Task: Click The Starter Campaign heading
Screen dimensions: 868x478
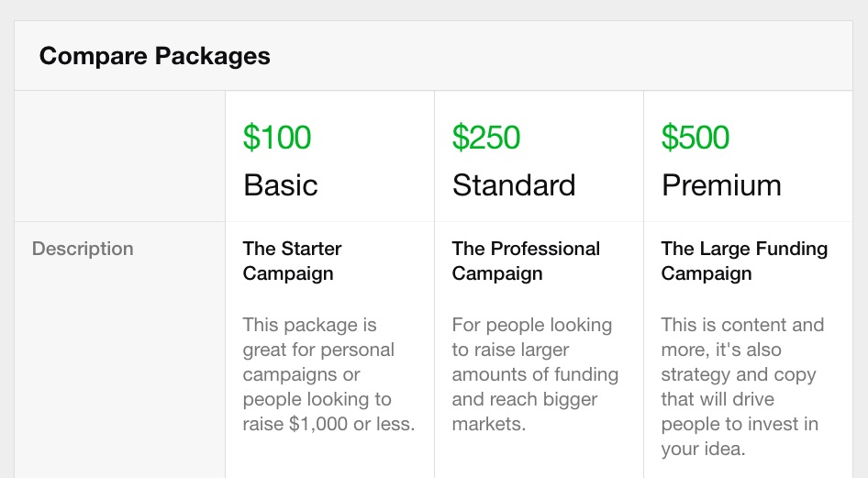Action: point(292,261)
